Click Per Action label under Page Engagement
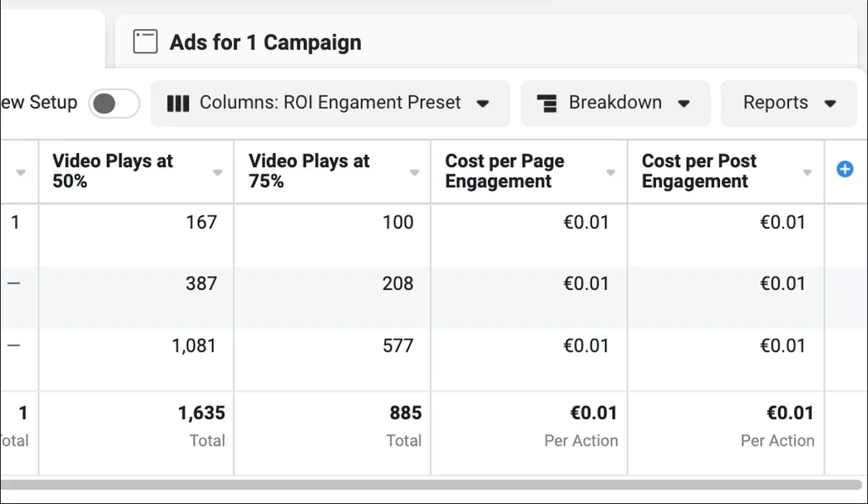The height and width of the screenshot is (504, 868). point(581,441)
